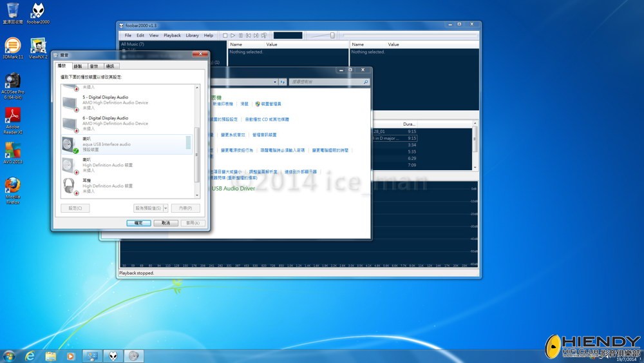644x363 pixels.
Task: Click the Random playback icon in foobar2000
Action: tap(264, 35)
